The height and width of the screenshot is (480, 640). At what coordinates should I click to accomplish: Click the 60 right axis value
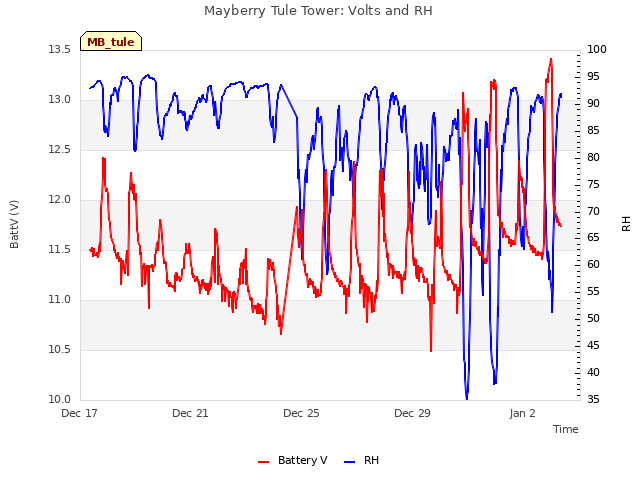[593, 264]
